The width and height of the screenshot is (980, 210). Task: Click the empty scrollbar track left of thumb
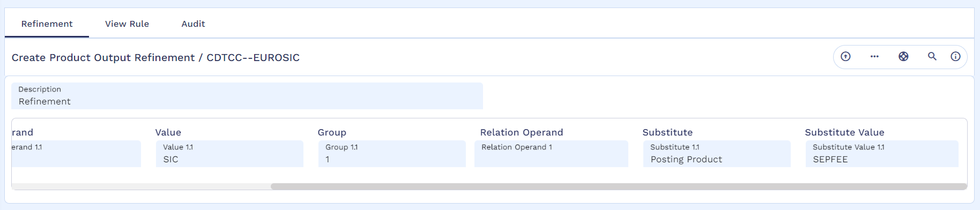[141, 186]
